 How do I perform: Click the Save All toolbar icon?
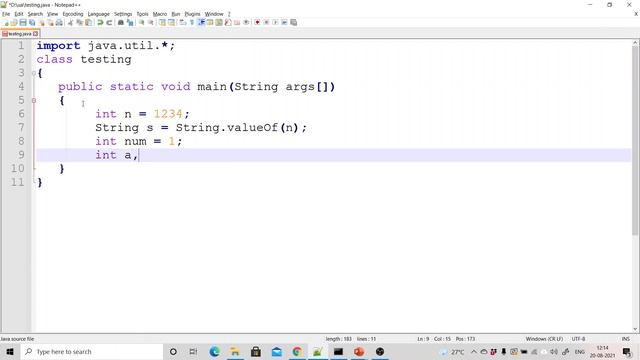[x=32, y=22]
